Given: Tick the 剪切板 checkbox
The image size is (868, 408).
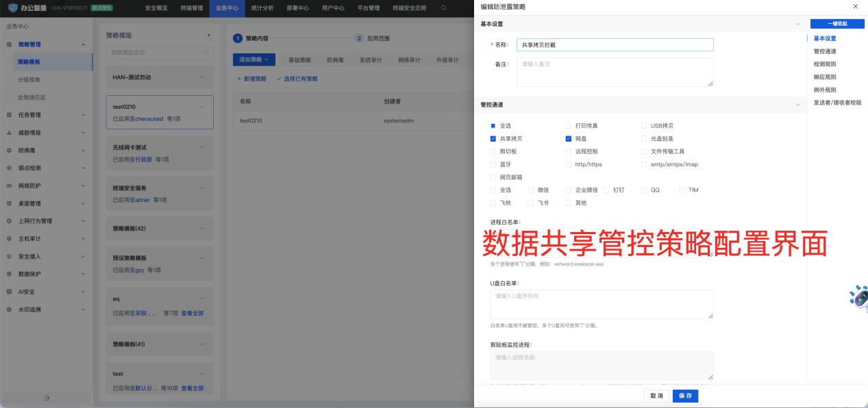Looking at the screenshot, I should 493,151.
